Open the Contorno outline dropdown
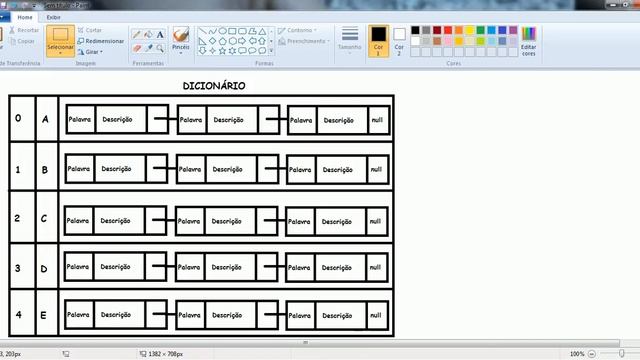The width and height of the screenshot is (640, 360). pyautogui.click(x=298, y=30)
